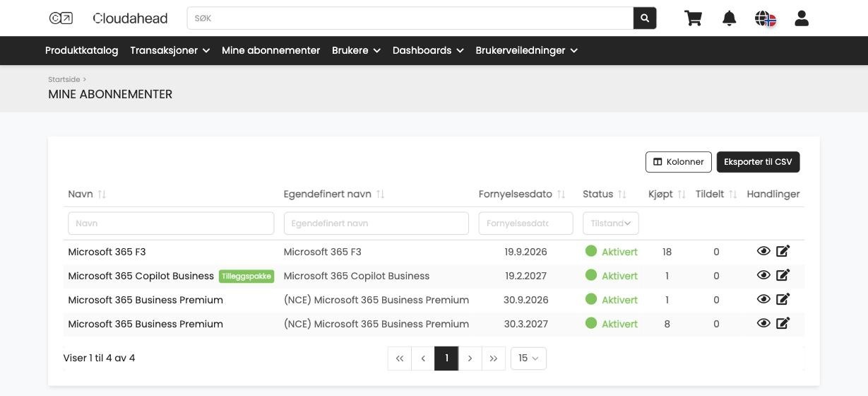
Task: View Business Premium renewing 30.3.2027
Action: click(x=763, y=323)
